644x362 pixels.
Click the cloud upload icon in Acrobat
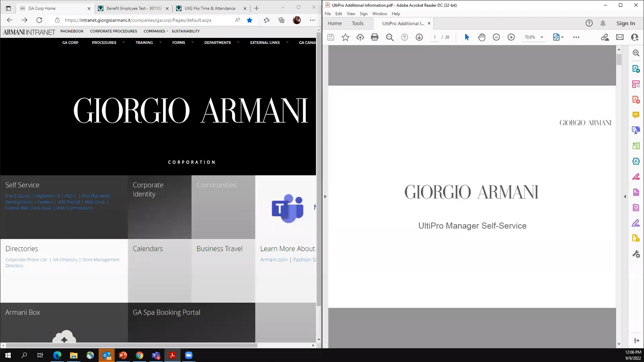click(360, 37)
